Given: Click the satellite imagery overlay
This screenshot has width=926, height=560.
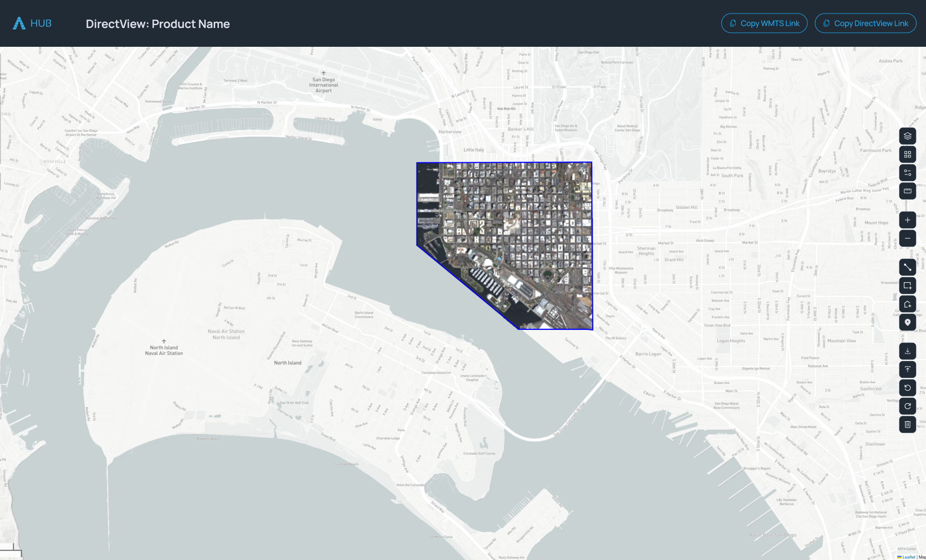Looking at the screenshot, I should click(521, 227).
